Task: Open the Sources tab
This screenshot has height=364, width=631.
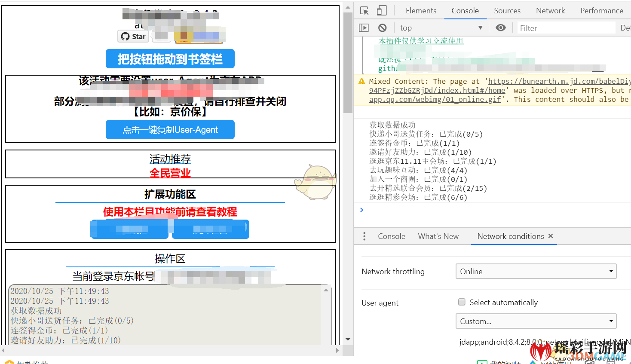Action: 507,11
